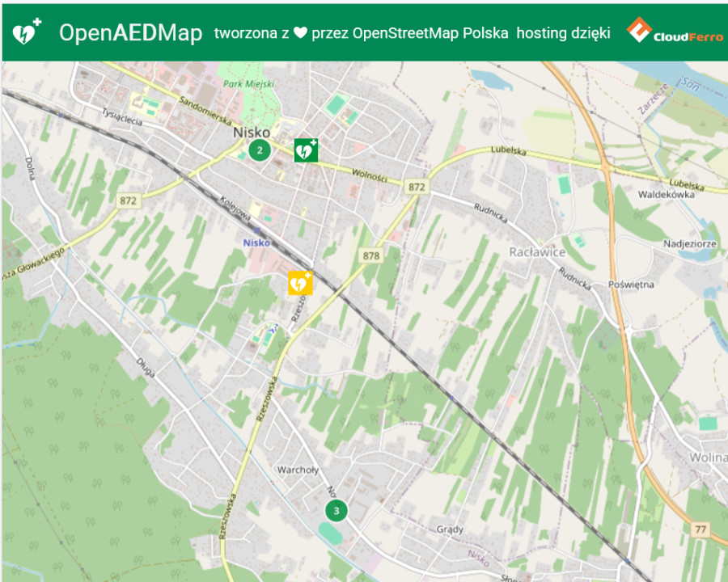Click the OpenAEDMap heart logo icon
The height and width of the screenshot is (582, 728).
[27, 32]
